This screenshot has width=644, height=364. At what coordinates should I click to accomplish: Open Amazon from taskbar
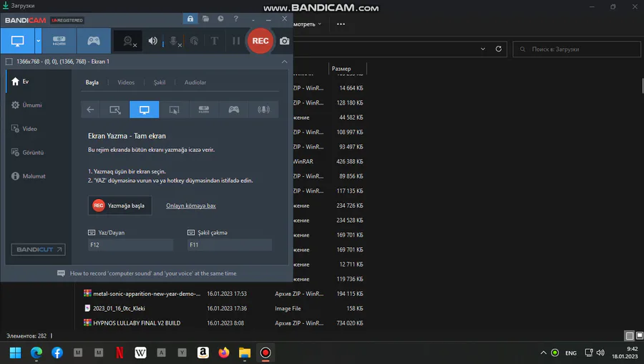tap(203, 353)
